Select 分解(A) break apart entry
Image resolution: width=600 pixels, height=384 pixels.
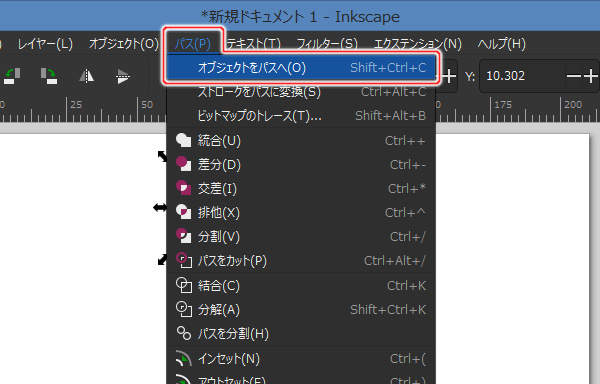[301, 309]
